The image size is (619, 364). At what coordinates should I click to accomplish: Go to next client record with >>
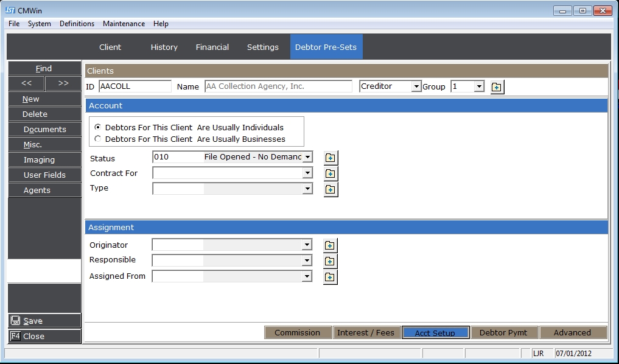(x=63, y=83)
